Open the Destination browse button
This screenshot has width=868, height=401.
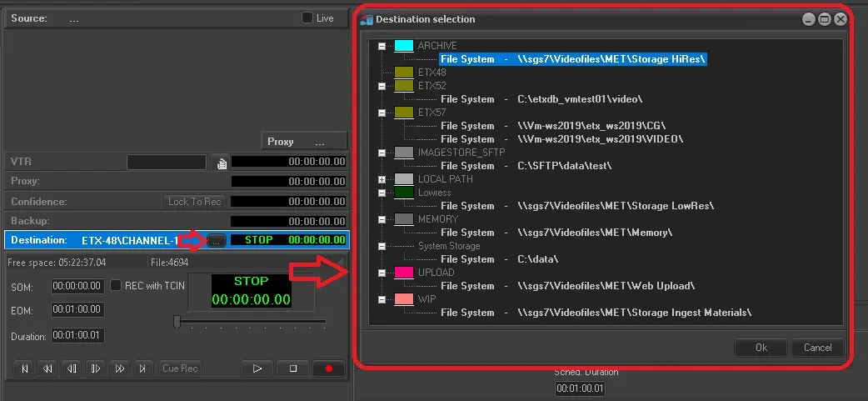(x=216, y=240)
